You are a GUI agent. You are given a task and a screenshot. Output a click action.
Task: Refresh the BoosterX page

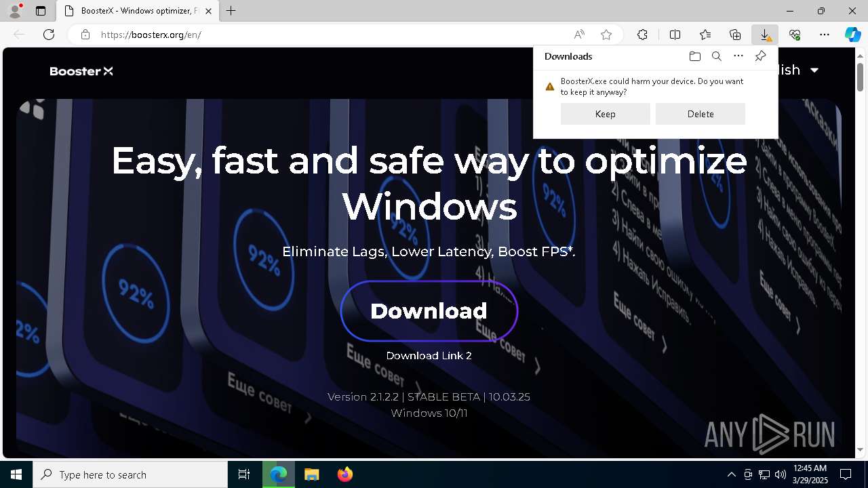[x=49, y=35]
